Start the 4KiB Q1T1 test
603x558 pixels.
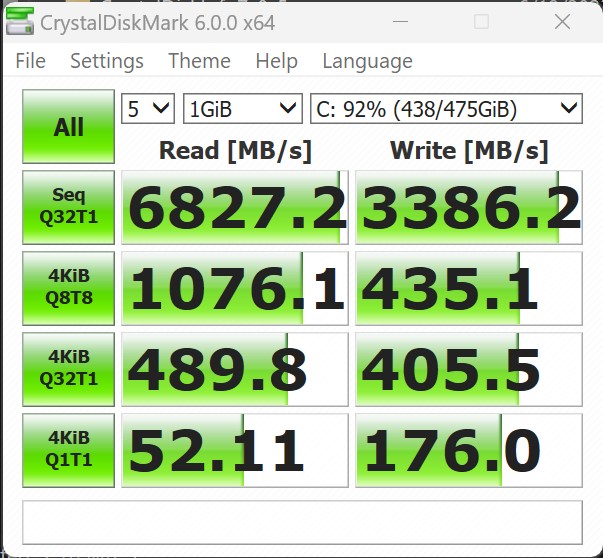pyautogui.click(x=68, y=450)
